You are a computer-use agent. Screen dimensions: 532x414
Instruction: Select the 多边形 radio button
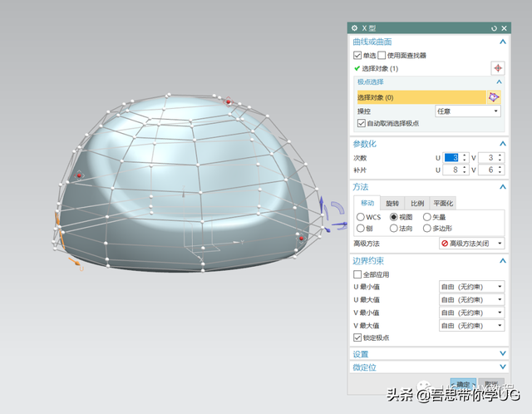pos(426,229)
